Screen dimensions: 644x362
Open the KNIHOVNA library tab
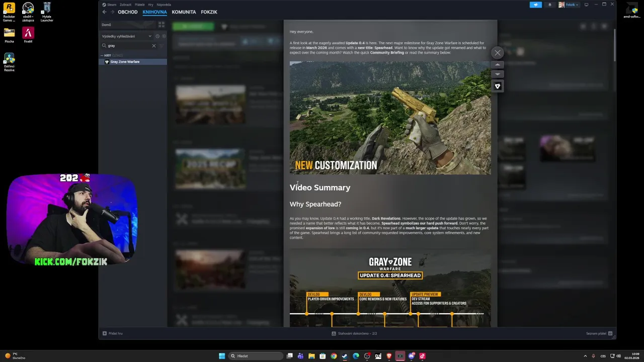[154, 12]
